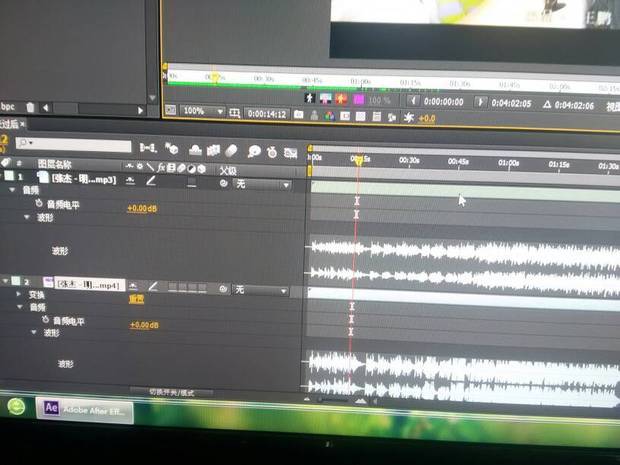Toggle shy switch on layer 1 mp3

point(132,181)
